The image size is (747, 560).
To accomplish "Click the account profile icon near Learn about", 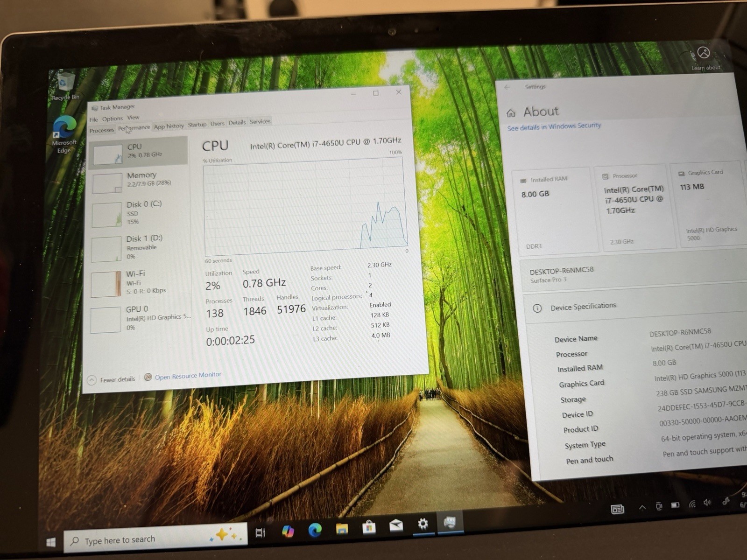I will pyautogui.click(x=704, y=53).
